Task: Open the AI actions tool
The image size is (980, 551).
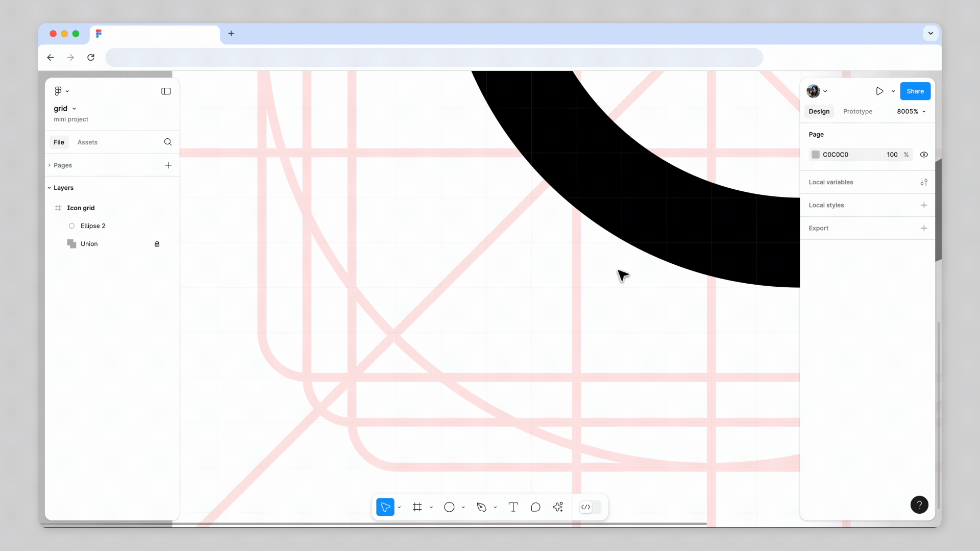Action: click(558, 507)
